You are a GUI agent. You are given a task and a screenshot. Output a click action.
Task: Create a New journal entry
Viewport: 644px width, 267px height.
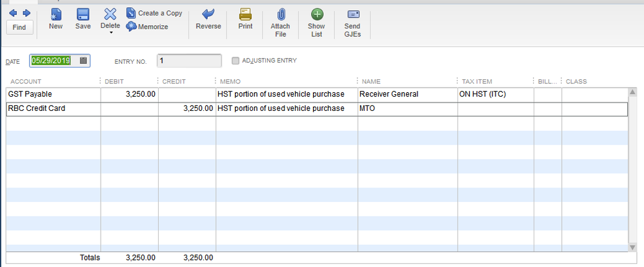tap(55, 19)
